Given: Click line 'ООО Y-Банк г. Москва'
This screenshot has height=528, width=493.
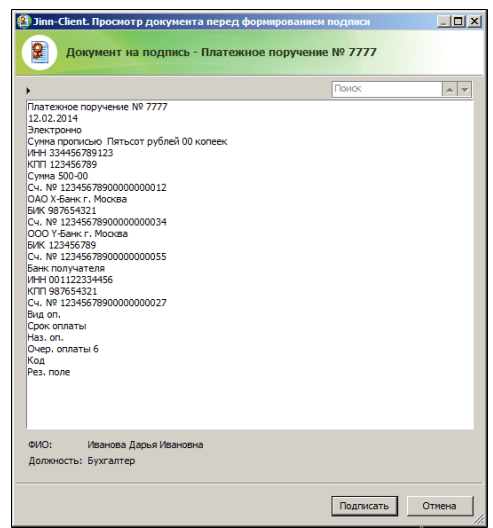Looking at the screenshot, I should 77,234.
